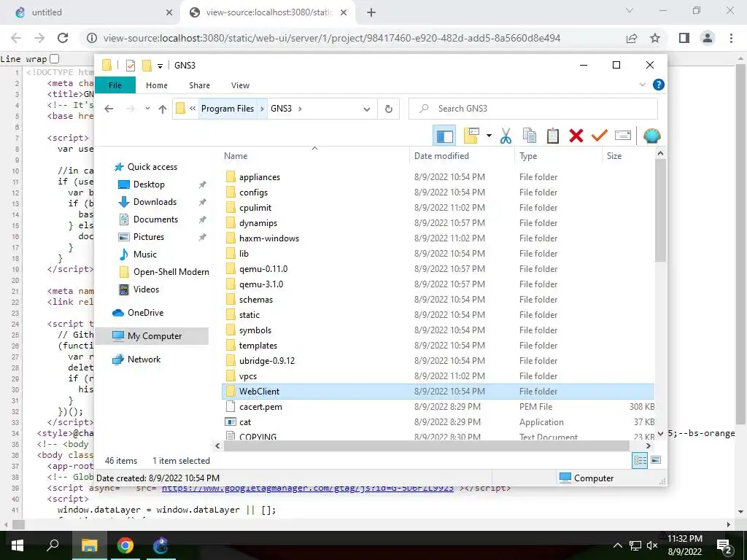Image resolution: width=747 pixels, height=560 pixels.
Task: Bookmark this page star icon in Chrome
Action: (655, 38)
